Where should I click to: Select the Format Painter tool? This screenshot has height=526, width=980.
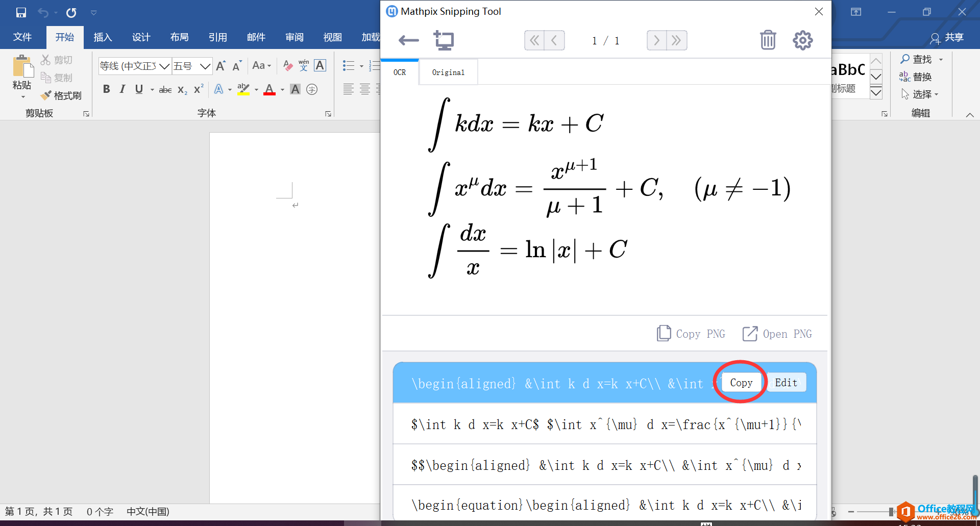61,95
